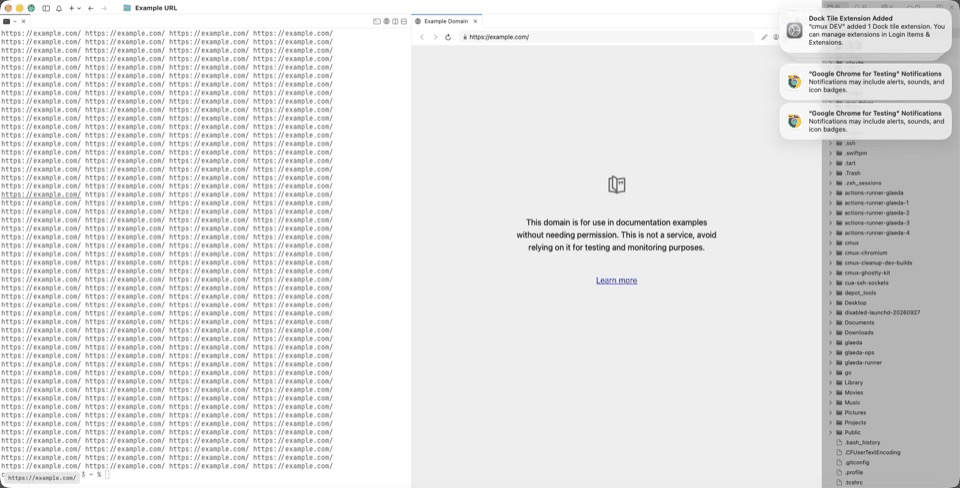Expand the actions-runner-glaeda folder
Viewport: 960px width, 488px height.
coord(831,193)
